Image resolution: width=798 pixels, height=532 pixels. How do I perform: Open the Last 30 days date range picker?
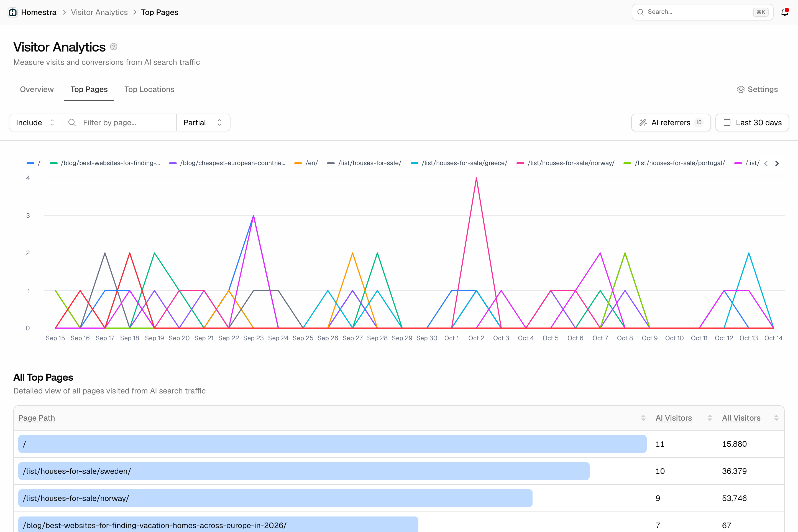[752, 122]
